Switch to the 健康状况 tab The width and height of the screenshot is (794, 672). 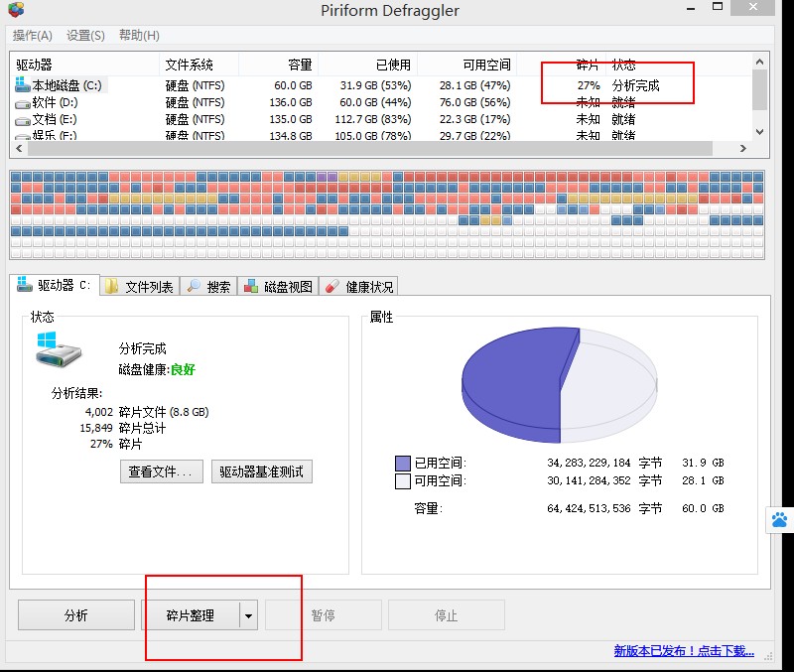tap(359, 287)
